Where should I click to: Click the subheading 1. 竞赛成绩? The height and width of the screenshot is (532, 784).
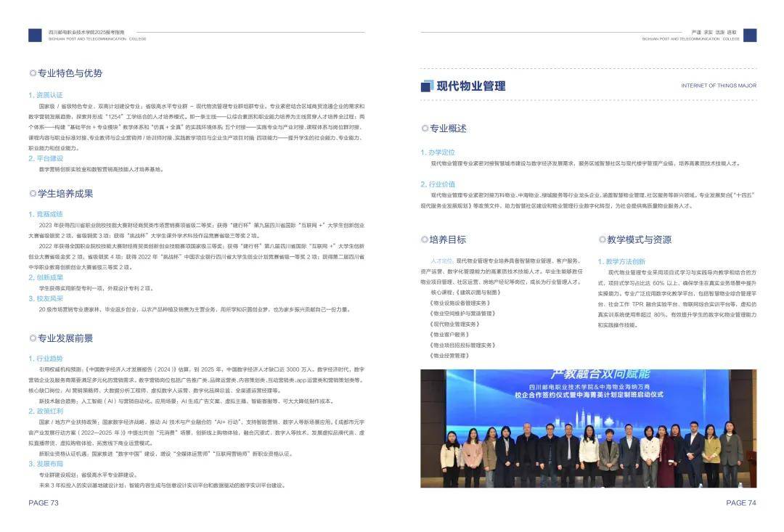(x=46, y=214)
